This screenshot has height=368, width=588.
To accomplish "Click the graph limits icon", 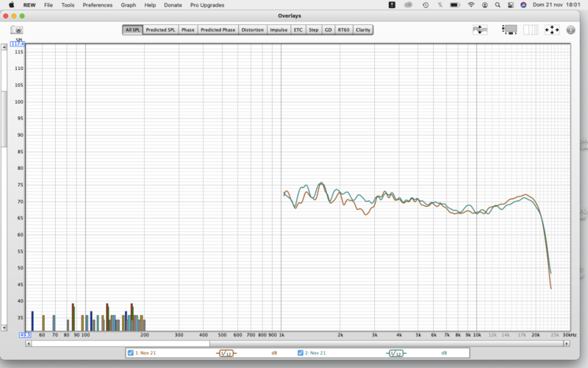I will [509, 30].
